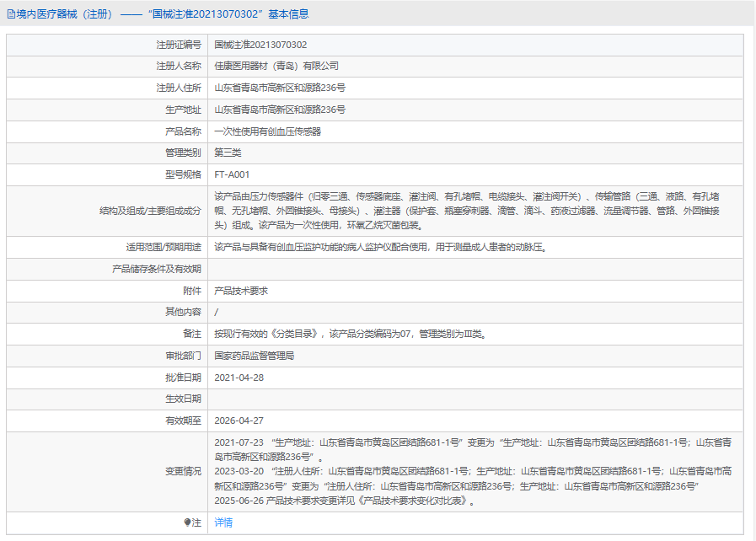Image resolution: width=756 pixels, height=541 pixels.
Task: Click the empty 生效日期 value cell
Action: 475,399
